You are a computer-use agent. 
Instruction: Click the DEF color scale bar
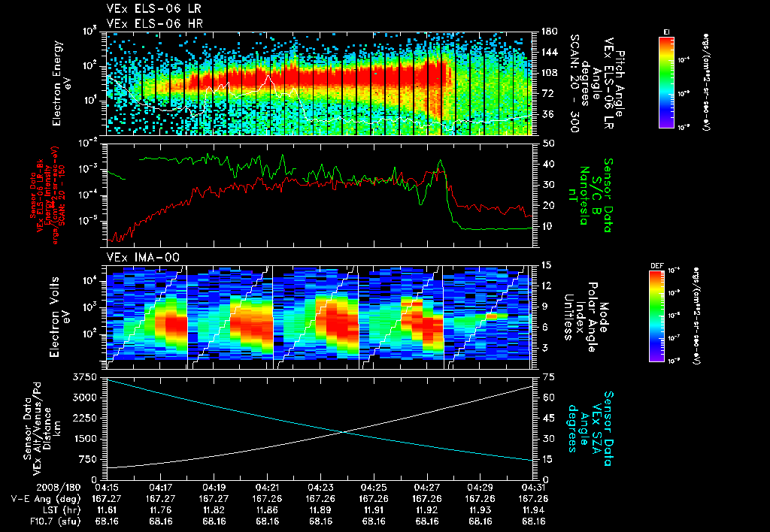pyautogui.click(x=657, y=316)
